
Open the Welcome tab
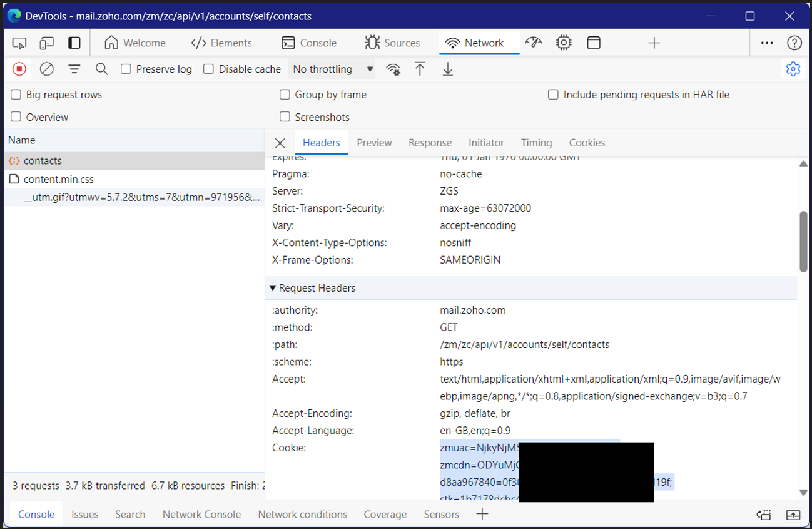click(135, 43)
